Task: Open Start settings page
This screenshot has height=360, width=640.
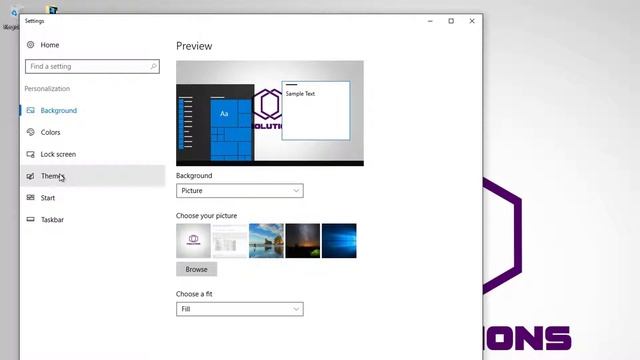Action: tap(48, 198)
